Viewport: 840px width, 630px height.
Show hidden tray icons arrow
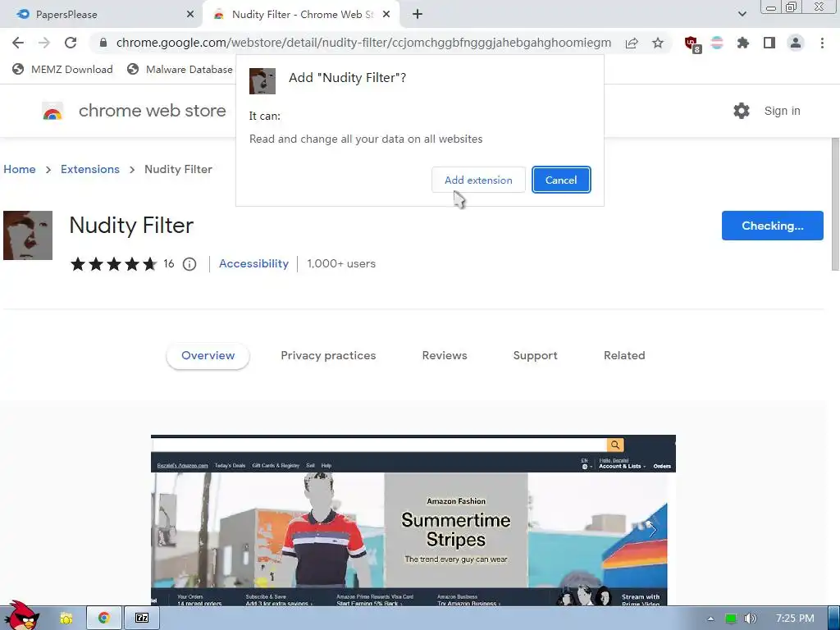[x=711, y=619]
